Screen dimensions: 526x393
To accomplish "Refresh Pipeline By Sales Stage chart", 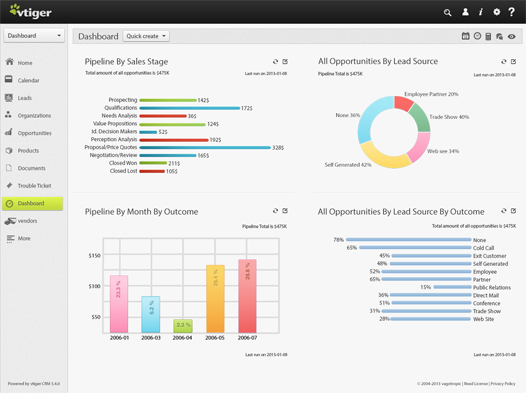I will click(x=275, y=61).
